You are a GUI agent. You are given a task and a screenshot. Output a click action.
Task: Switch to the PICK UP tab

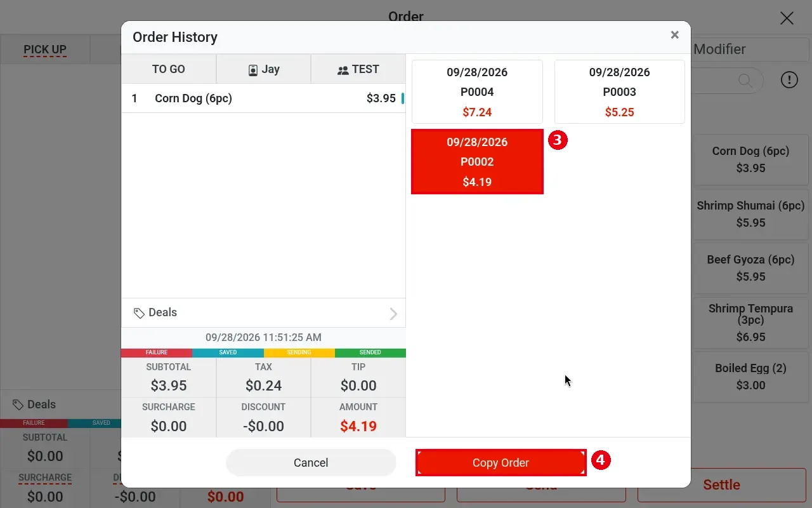[45, 50]
